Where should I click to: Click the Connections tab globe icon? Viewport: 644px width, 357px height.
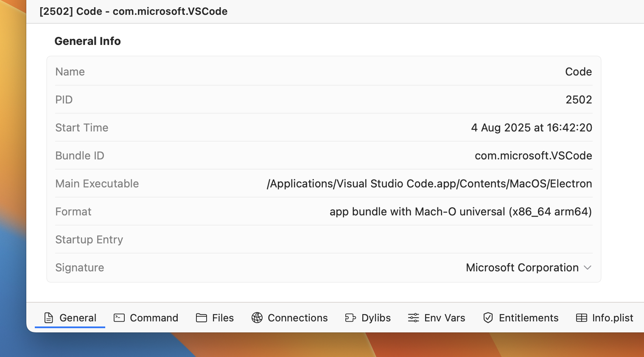click(257, 318)
